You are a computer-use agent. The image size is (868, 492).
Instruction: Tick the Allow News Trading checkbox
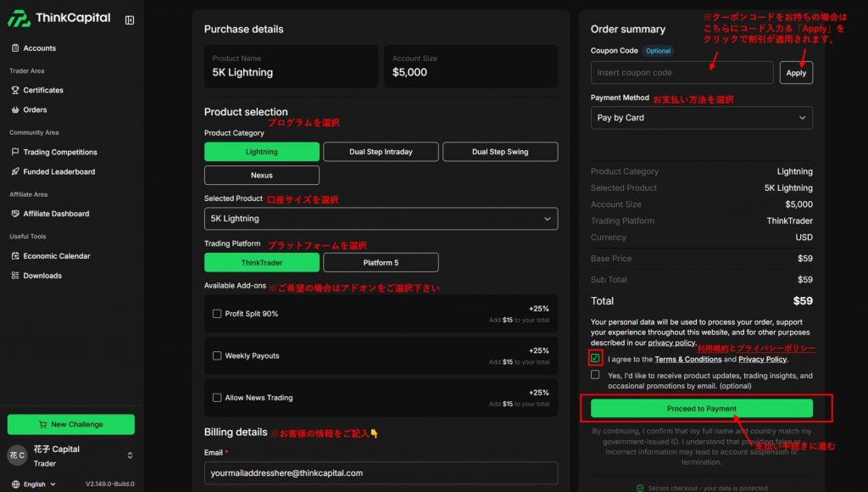[217, 398]
